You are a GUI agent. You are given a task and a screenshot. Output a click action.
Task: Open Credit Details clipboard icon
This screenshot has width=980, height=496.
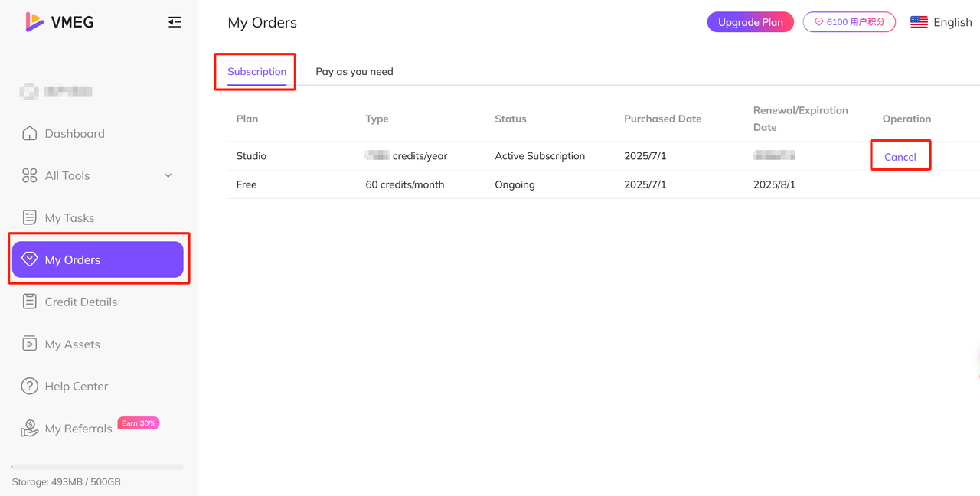click(x=29, y=302)
